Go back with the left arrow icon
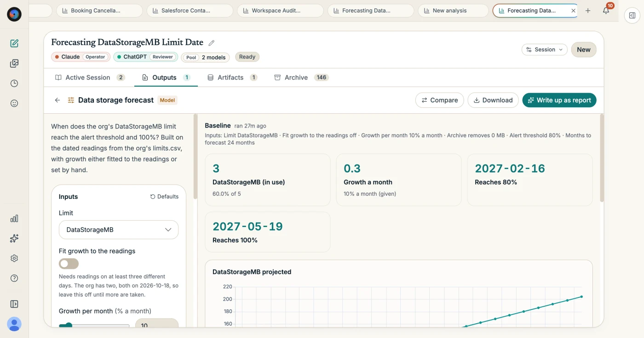 click(x=57, y=100)
